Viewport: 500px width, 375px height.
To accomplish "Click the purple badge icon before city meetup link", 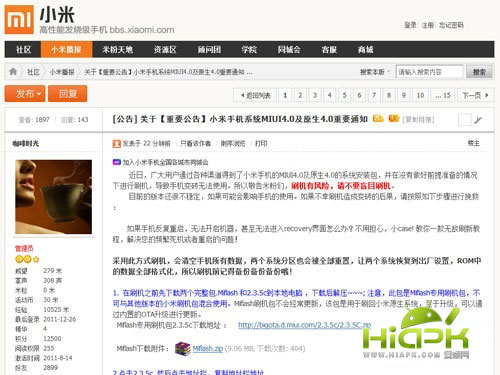I will [116, 162].
